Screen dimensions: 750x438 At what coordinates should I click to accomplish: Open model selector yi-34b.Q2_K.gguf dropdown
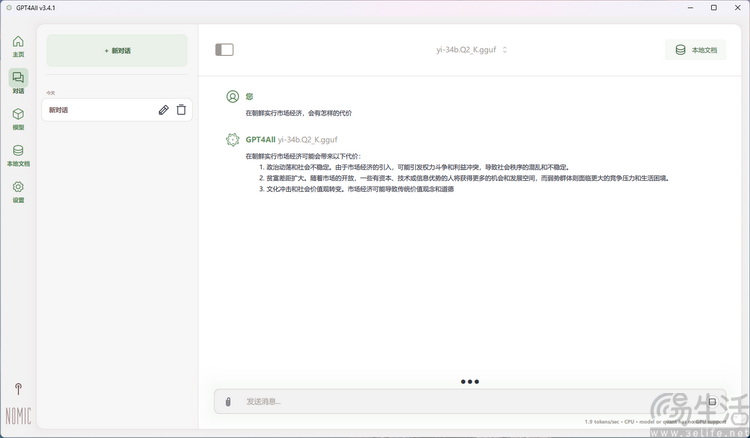[471, 50]
